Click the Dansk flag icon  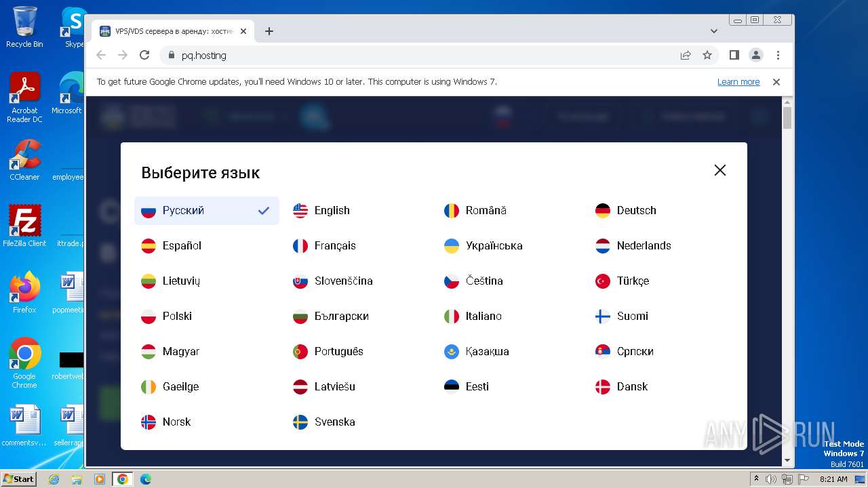(603, 387)
